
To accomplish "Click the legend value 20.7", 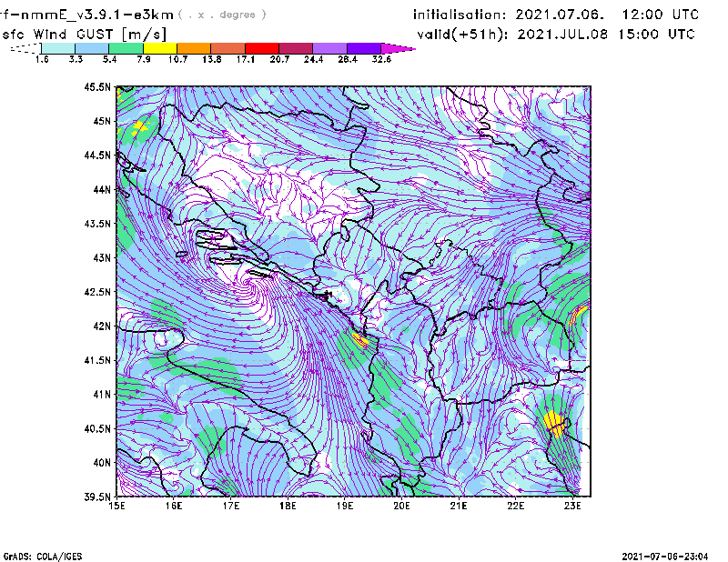I will click(279, 59).
